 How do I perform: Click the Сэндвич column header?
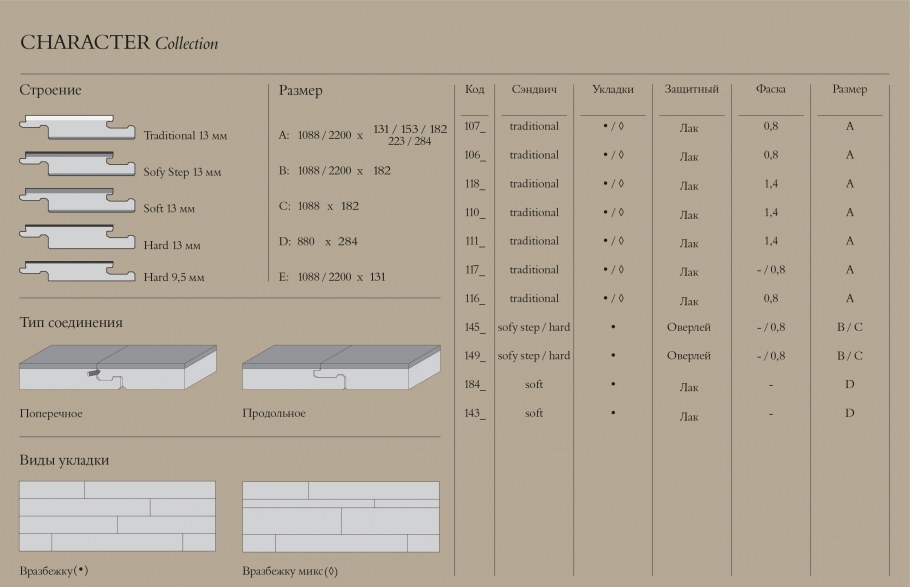coord(534,90)
